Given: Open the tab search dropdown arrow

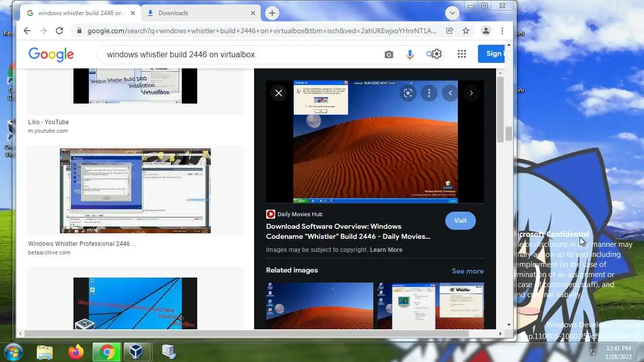Looking at the screenshot, I should pyautogui.click(x=452, y=13).
